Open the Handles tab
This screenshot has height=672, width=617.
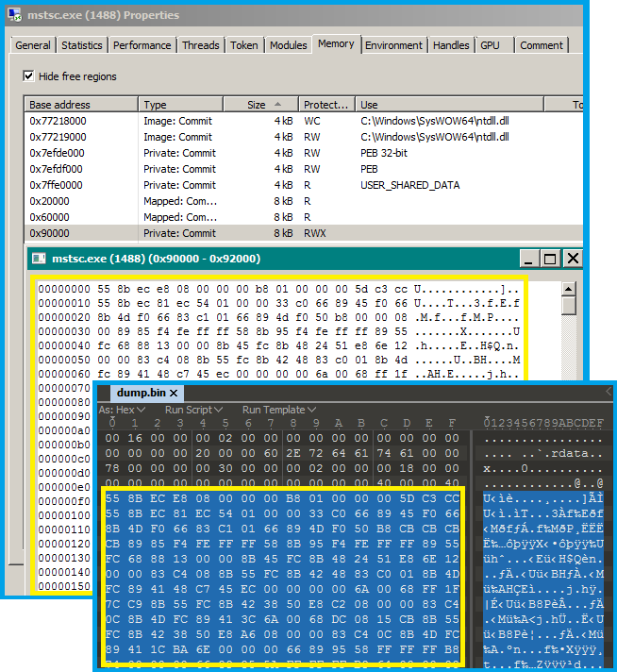tap(450, 45)
